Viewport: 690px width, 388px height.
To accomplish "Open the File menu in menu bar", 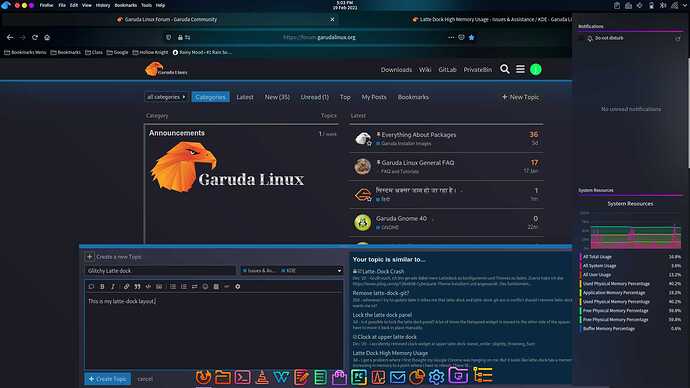I will (x=62, y=5).
